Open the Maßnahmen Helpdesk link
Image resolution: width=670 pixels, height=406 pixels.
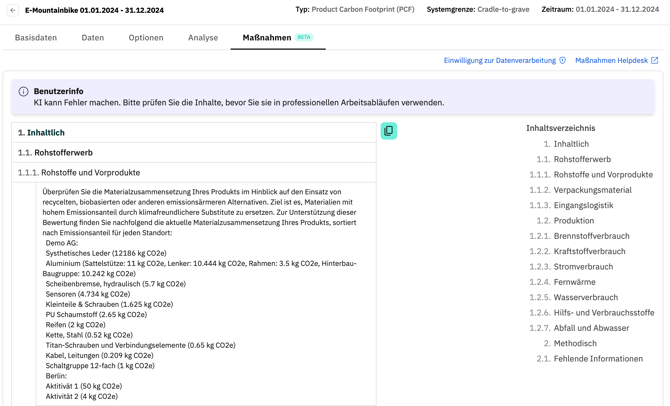[x=611, y=61]
